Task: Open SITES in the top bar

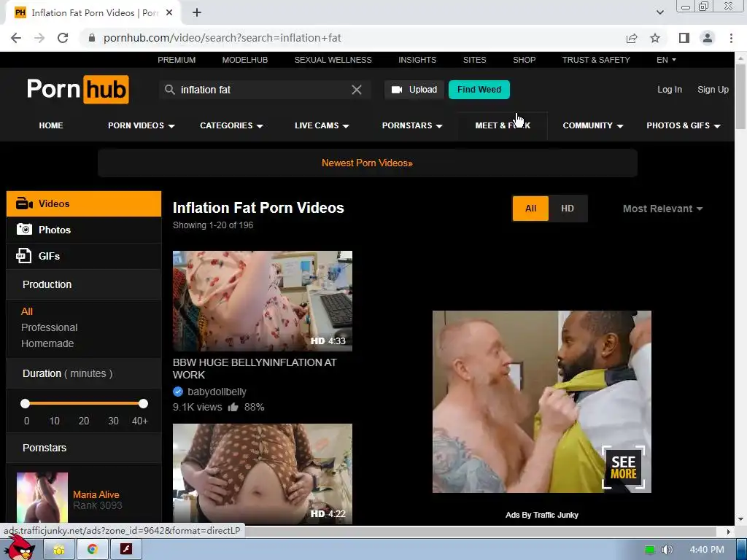Action: 474,60
